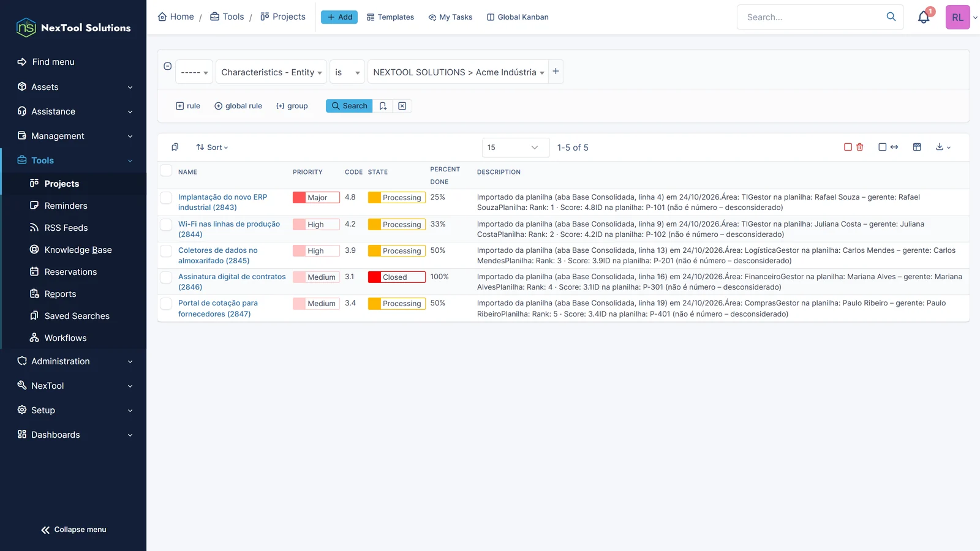Image resolution: width=980 pixels, height=551 pixels.
Task: Click the Major priority red swatch
Action: 299,197
